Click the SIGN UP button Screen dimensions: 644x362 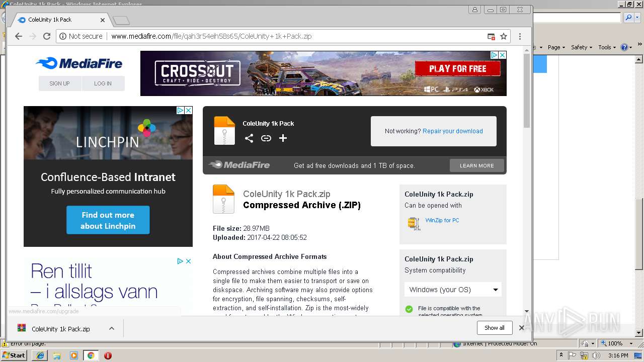pos(59,83)
